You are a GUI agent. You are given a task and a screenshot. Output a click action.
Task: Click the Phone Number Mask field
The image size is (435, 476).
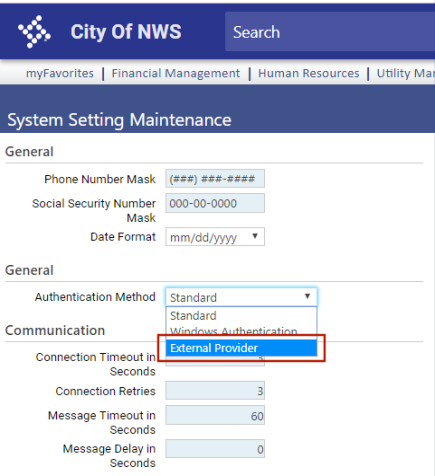point(215,179)
